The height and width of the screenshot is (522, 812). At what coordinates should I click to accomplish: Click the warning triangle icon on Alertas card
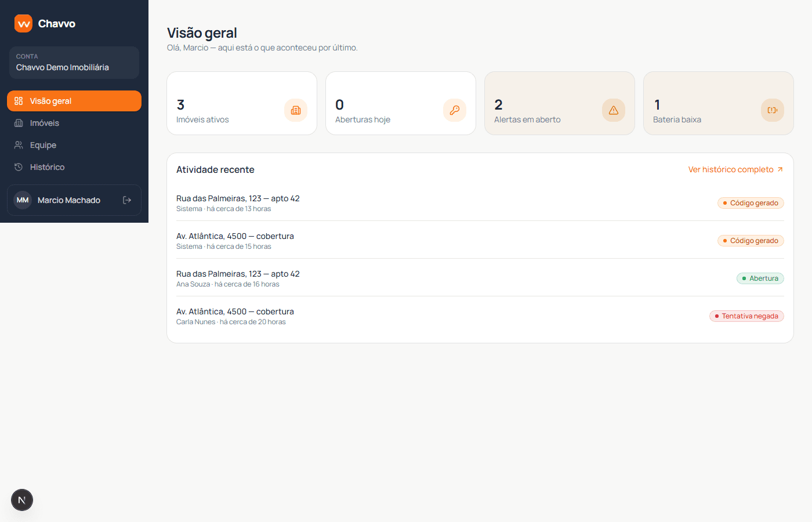(x=614, y=110)
